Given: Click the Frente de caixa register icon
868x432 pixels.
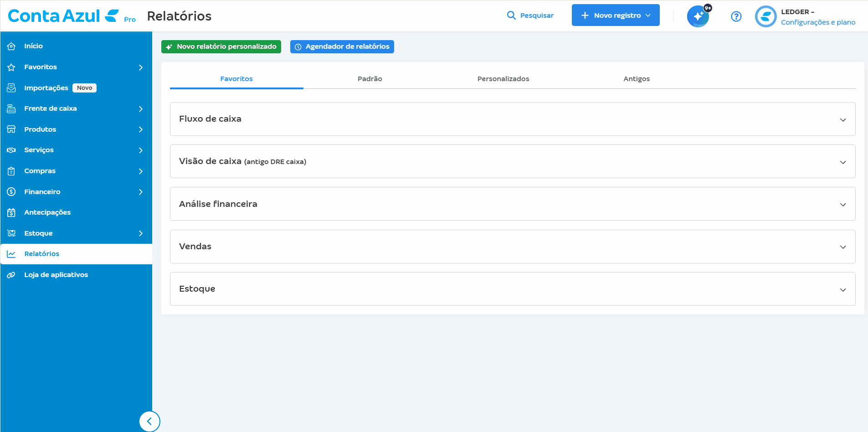Looking at the screenshot, I should click(11, 108).
